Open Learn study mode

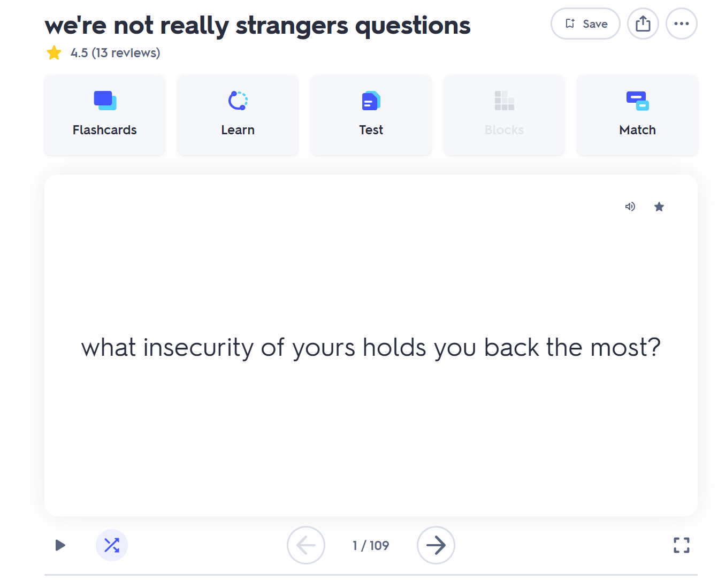coord(238,115)
